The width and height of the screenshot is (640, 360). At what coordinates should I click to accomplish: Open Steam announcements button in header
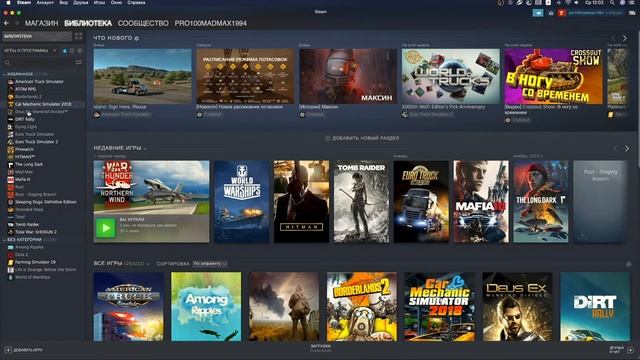coord(538,13)
